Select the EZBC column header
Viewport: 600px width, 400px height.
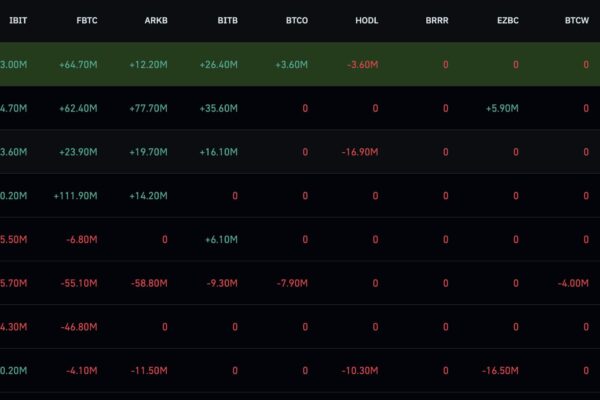pyautogui.click(x=508, y=20)
